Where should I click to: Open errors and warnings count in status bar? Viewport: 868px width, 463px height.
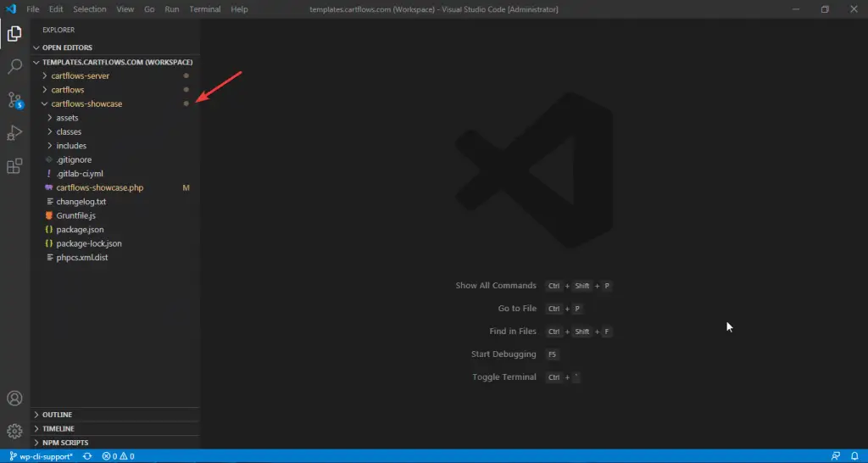[118, 456]
